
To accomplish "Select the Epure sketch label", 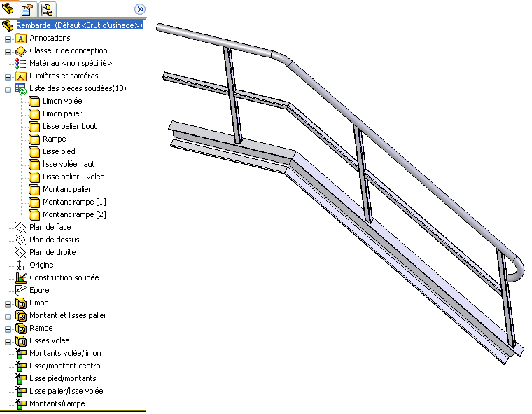I will click(39, 290).
